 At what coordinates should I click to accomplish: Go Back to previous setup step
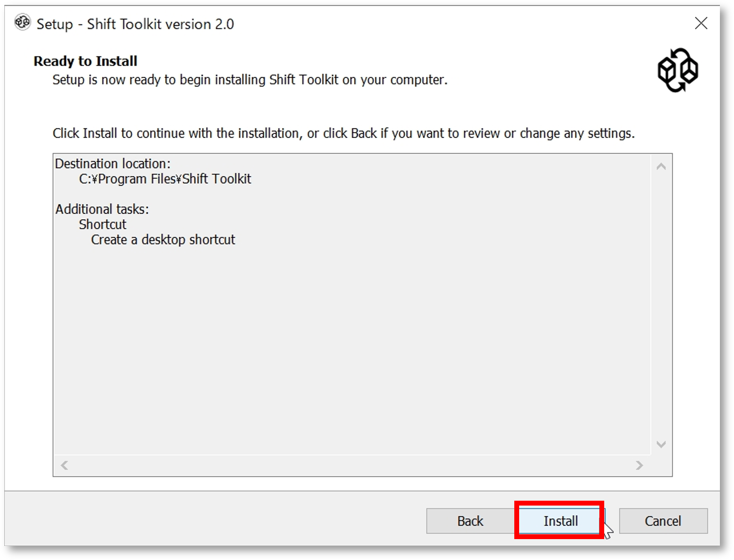pyautogui.click(x=470, y=521)
